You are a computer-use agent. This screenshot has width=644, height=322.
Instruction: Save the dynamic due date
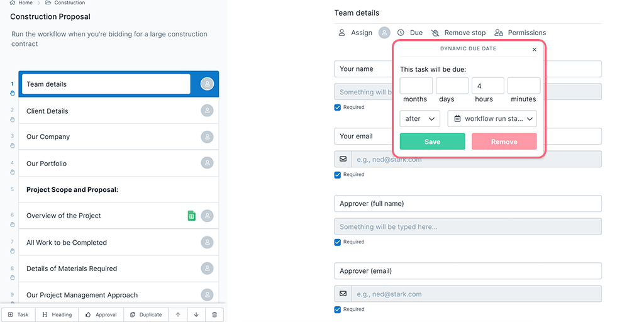pyautogui.click(x=432, y=142)
